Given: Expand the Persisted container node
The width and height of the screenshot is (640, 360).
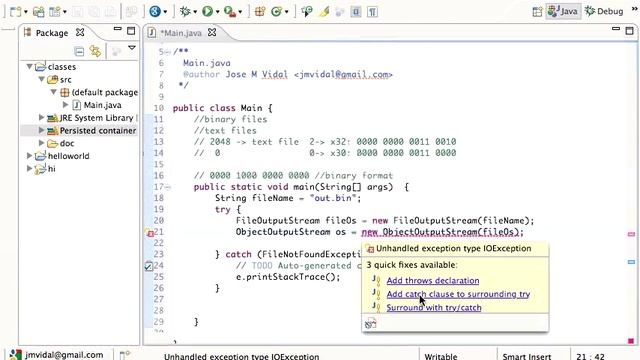Looking at the screenshot, I should pyautogui.click(x=41, y=130).
